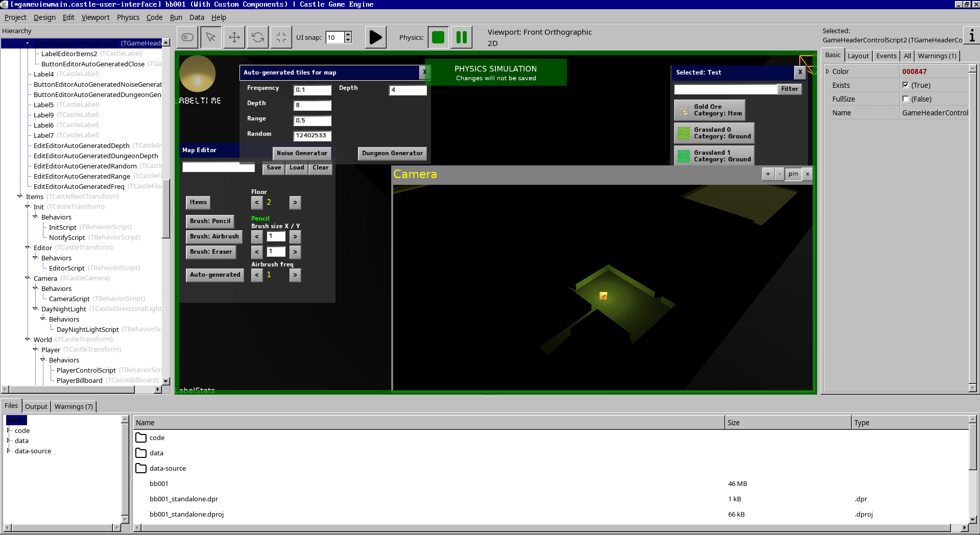The height and width of the screenshot is (535, 980).
Task: Close the Auto-generated tiles panel
Action: point(424,72)
